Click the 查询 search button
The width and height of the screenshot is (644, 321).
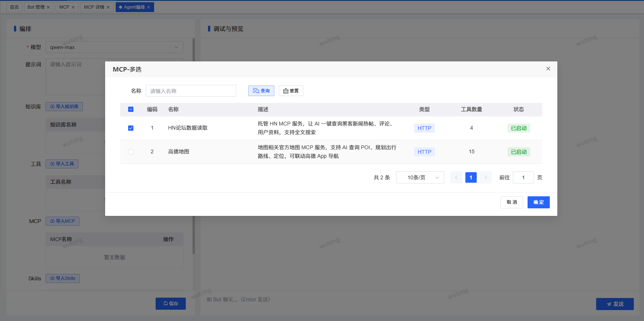tap(261, 91)
